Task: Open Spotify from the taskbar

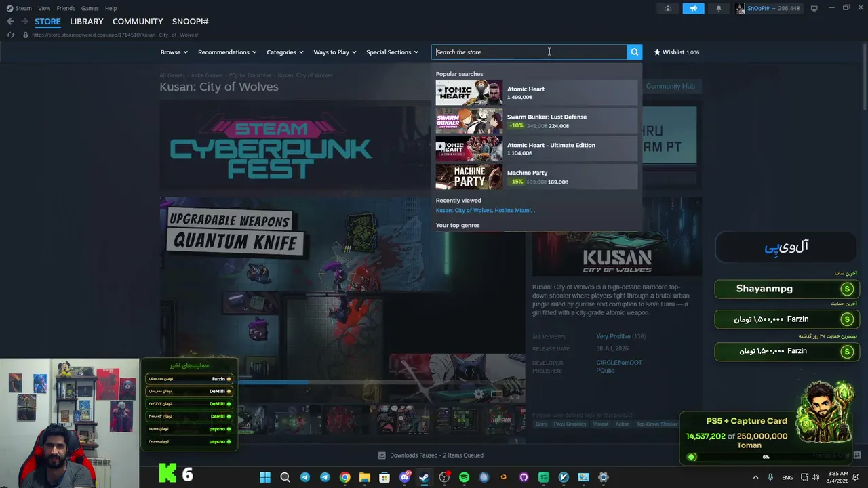Action: [x=464, y=477]
